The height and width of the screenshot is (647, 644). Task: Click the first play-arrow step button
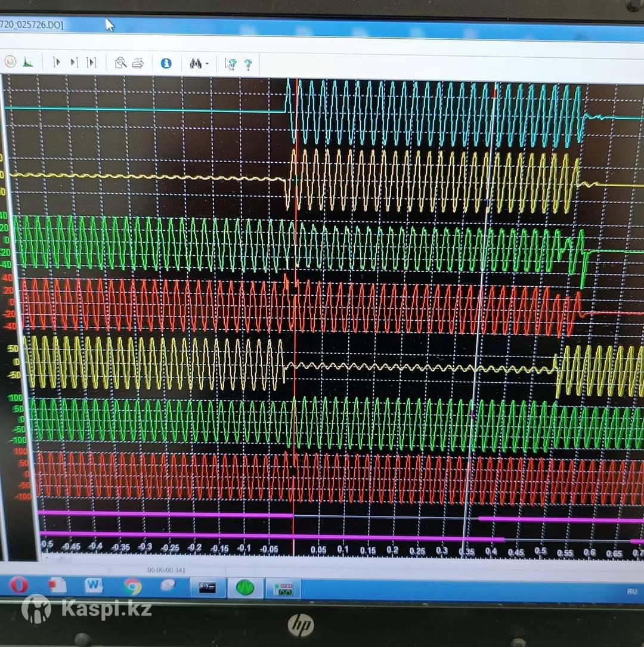click(57, 62)
